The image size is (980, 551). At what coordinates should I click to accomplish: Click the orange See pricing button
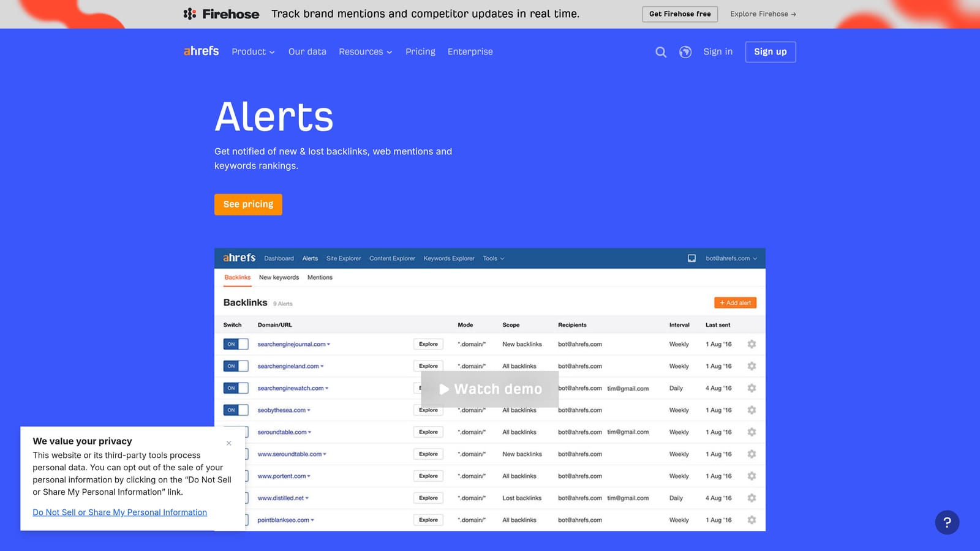[248, 204]
